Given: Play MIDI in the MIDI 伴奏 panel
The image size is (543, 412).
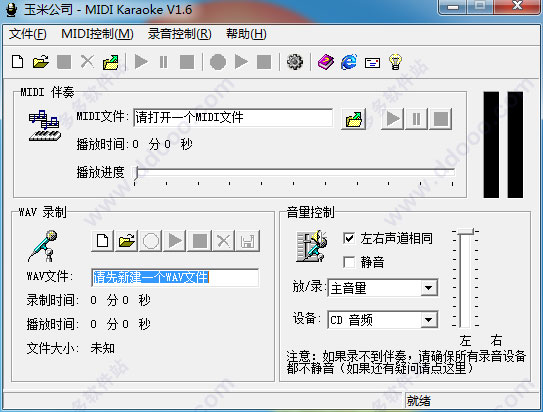Looking at the screenshot, I should [392, 119].
